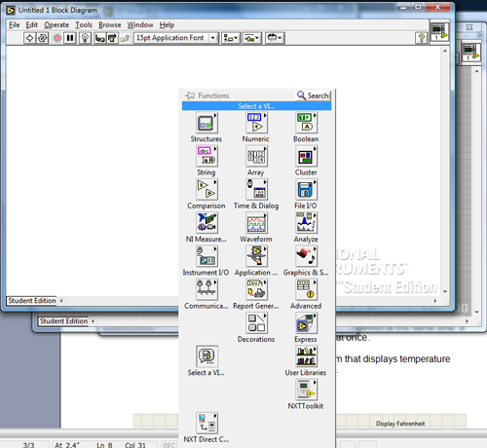Open the Help menu
487x448 pixels.
(x=167, y=25)
